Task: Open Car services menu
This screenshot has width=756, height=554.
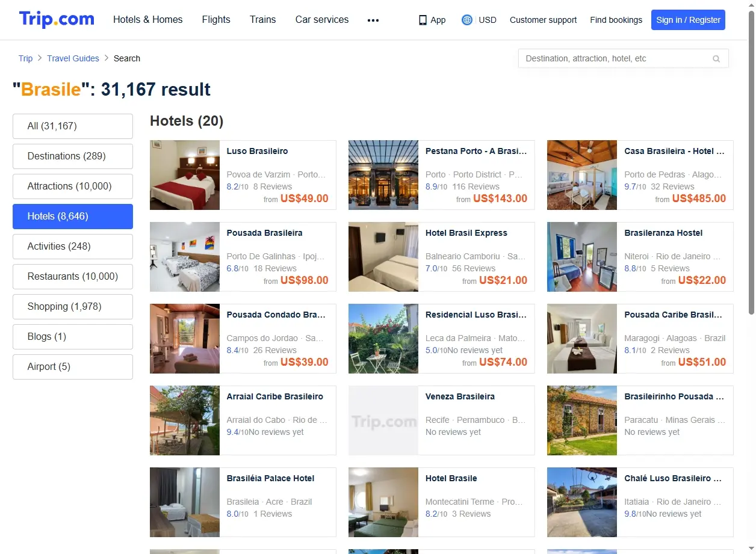Action: click(x=322, y=20)
